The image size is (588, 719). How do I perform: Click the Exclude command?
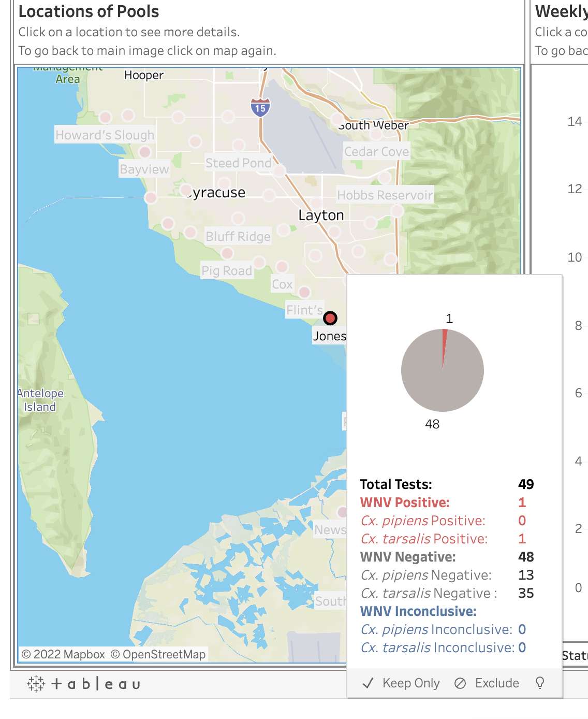497,683
